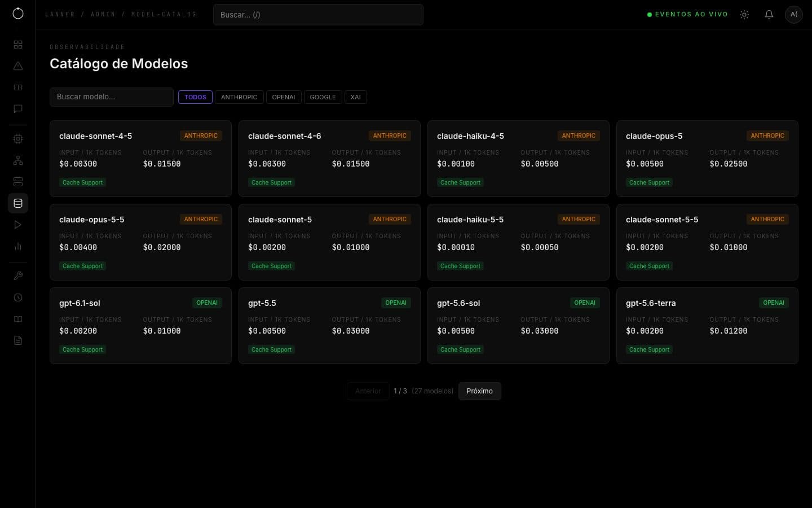The height and width of the screenshot is (508, 812).
Task: Select the highlighted database icon in sidebar
Action: (18, 203)
